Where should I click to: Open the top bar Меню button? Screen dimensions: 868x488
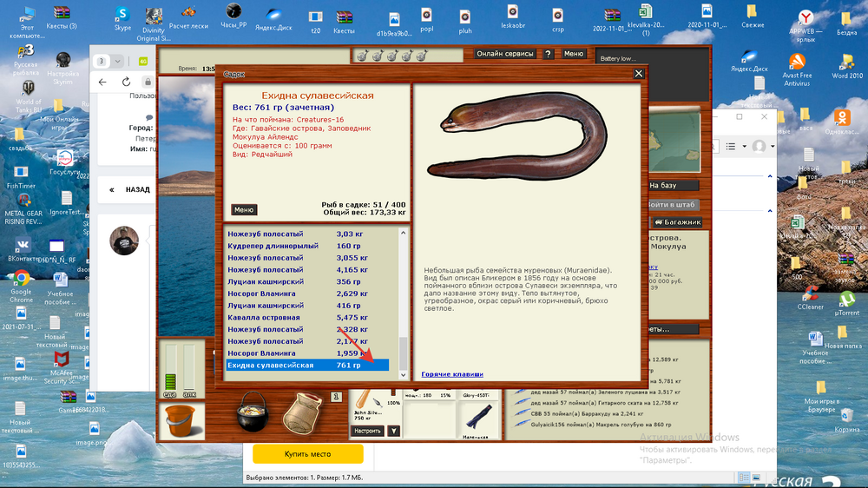(573, 54)
